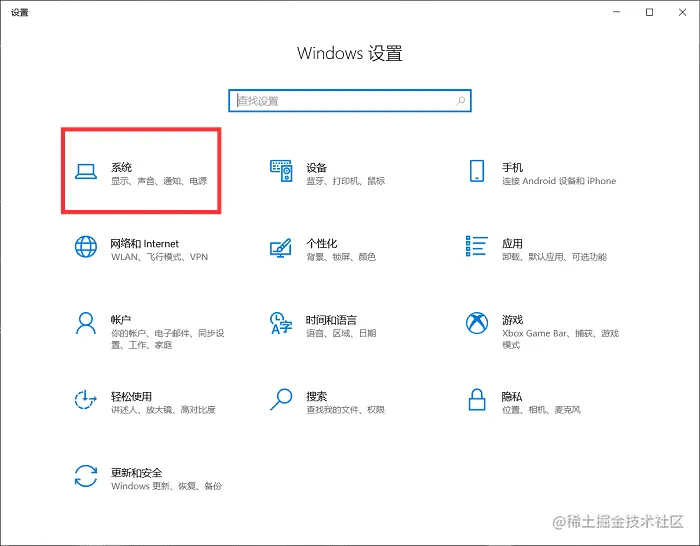Screen dimensions: 700x546
Task: Click the 卸载、默认应用、可选功能 description
Action: [x=554, y=257]
